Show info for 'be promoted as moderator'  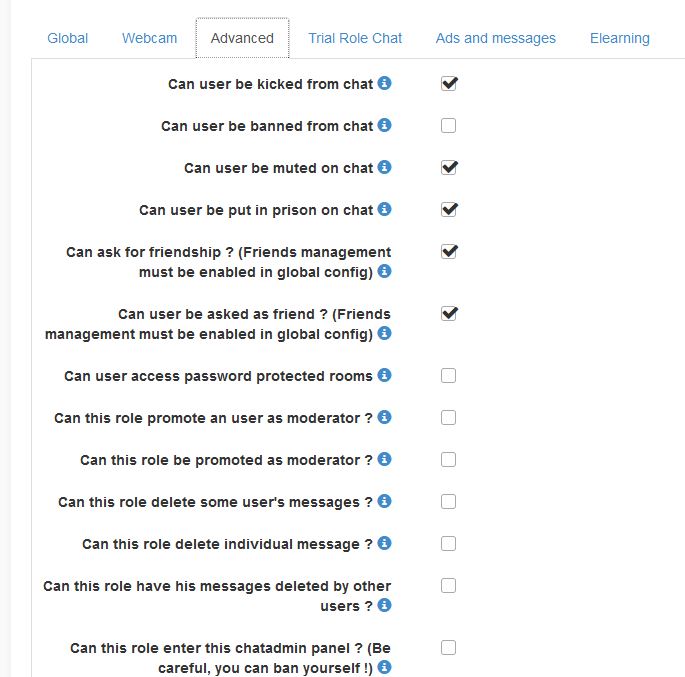pos(385,460)
